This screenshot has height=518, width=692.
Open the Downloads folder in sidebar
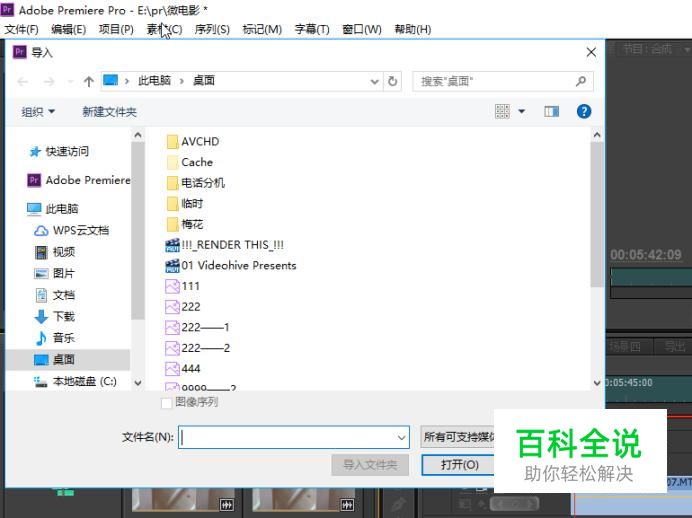click(55, 316)
